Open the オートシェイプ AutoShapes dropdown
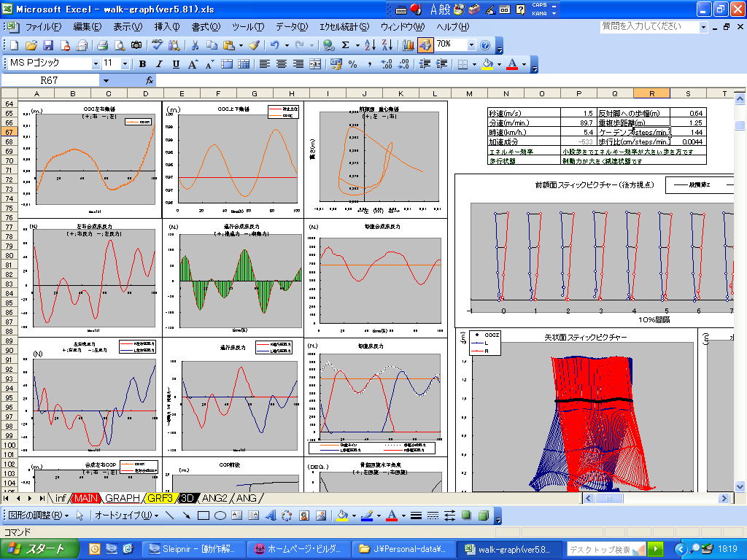Screen dimensions: 747x560 coord(126,516)
